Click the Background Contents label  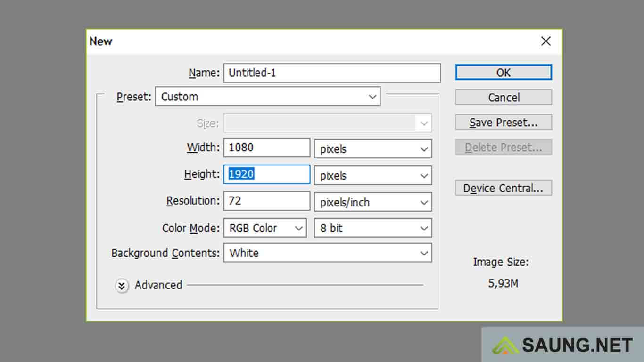click(165, 253)
